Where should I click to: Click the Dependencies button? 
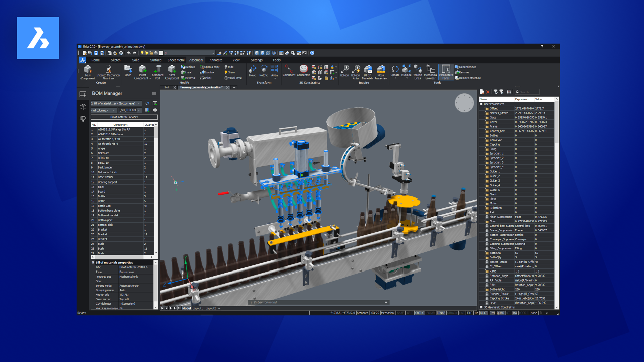click(465, 67)
